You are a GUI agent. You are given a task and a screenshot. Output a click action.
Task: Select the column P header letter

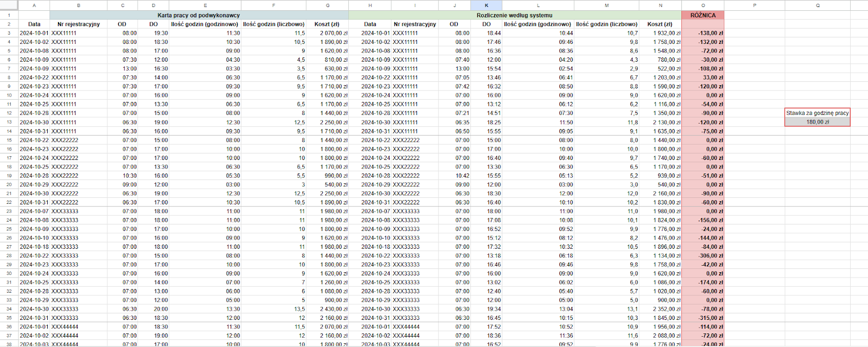[x=755, y=5]
